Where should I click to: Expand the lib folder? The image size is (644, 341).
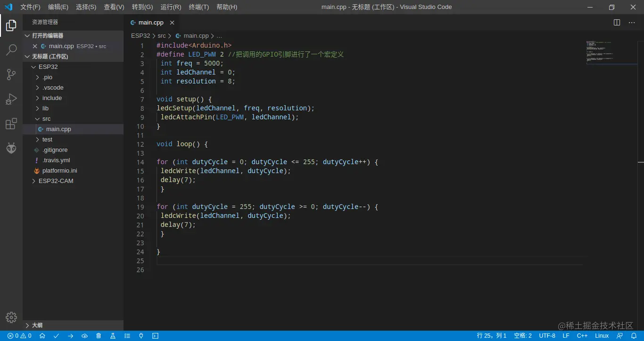[38, 108]
